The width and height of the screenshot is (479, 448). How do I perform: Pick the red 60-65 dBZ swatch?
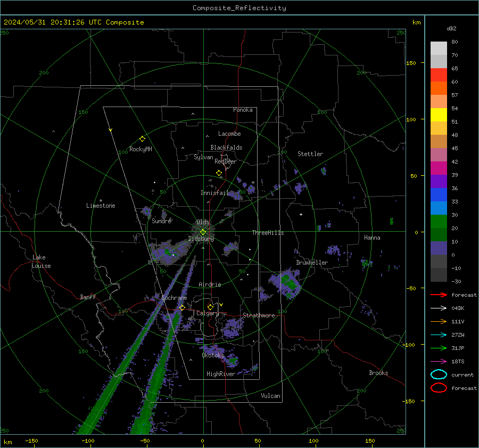tap(439, 75)
